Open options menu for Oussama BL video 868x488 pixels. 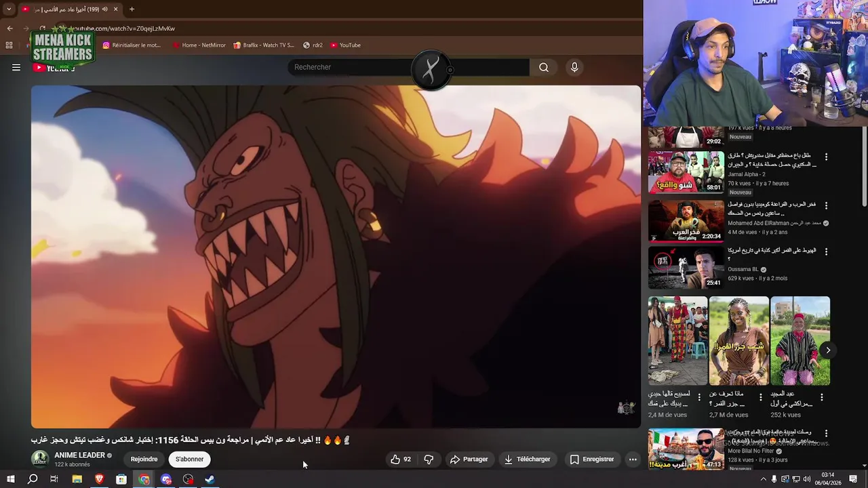click(826, 251)
